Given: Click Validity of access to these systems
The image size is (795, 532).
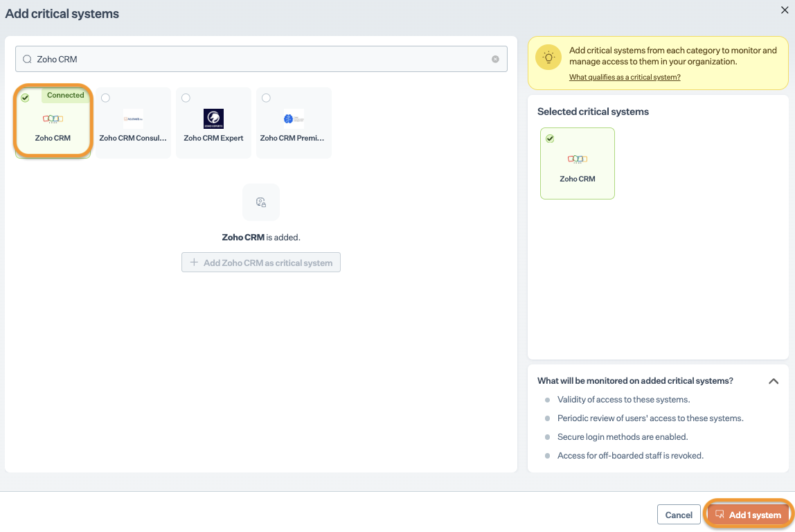Looking at the screenshot, I should tap(624, 400).
